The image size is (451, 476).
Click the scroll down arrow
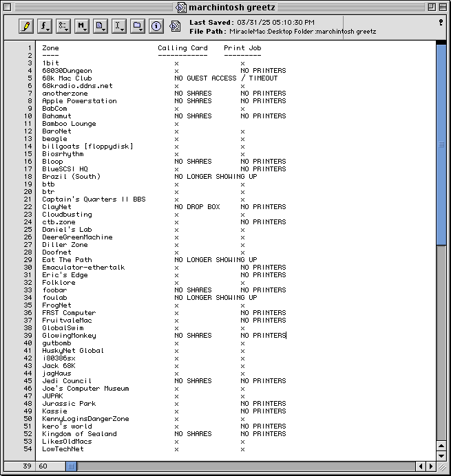coord(441,455)
